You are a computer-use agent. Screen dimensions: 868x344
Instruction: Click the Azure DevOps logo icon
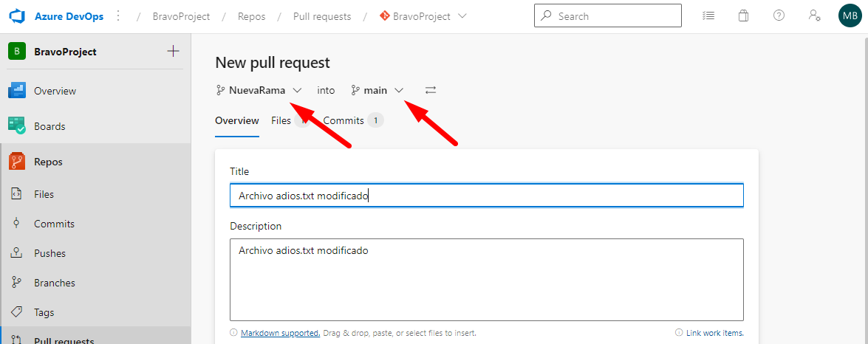[17, 16]
